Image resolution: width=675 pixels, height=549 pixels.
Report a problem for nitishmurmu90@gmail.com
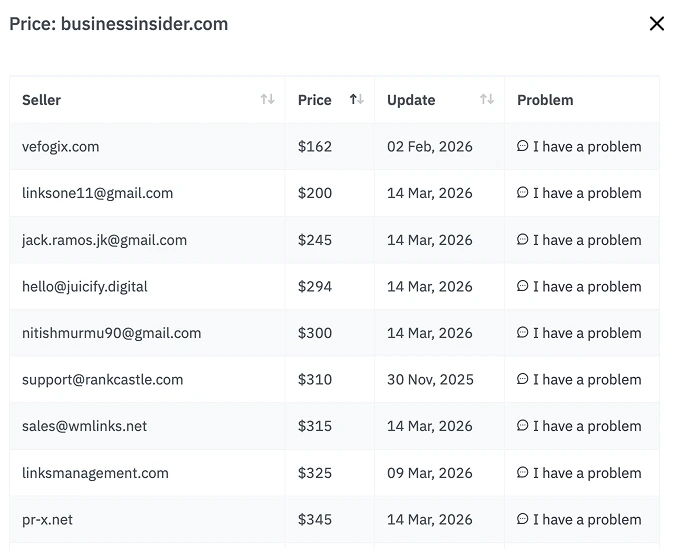586,333
